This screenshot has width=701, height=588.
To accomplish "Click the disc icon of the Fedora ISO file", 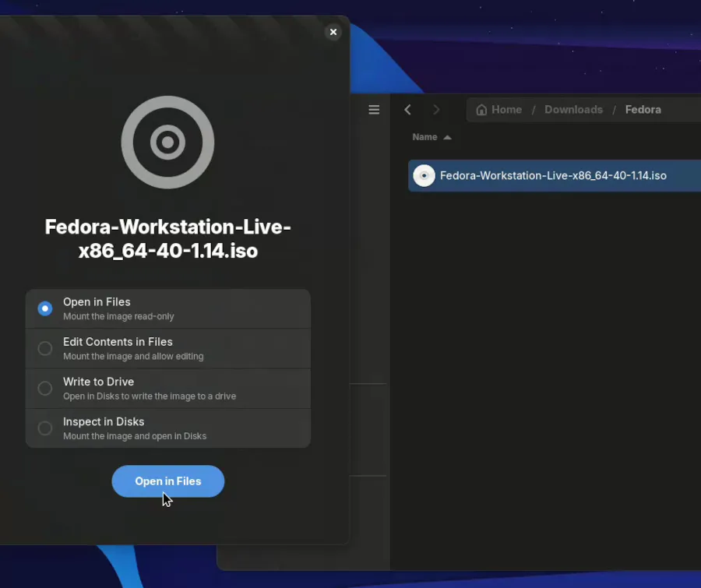I will [424, 176].
